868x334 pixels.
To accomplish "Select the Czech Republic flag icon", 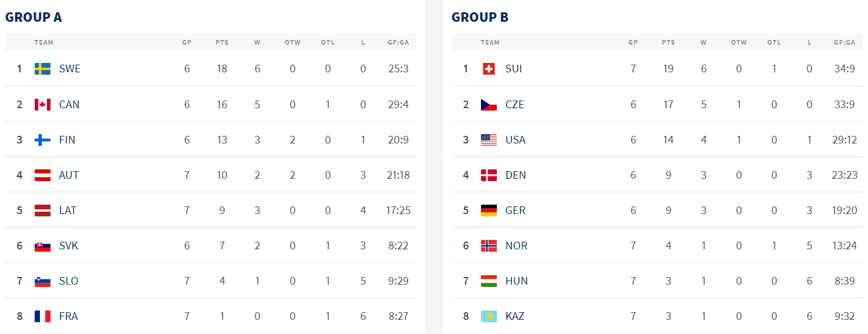I will click(489, 104).
